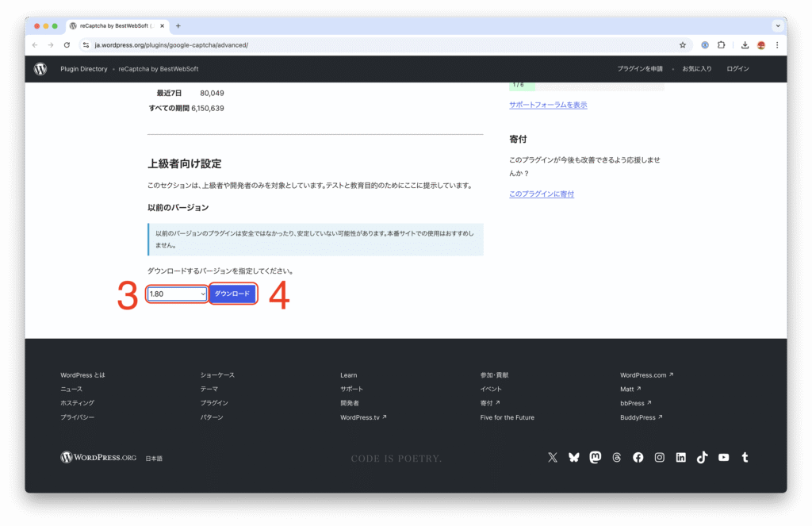
Task: Open the 寄付 footer link
Action: pyautogui.click(x=490, y=403)
